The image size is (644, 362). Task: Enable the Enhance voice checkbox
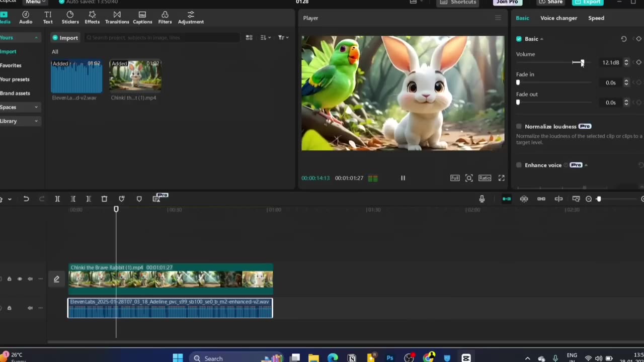coord(519,165)
